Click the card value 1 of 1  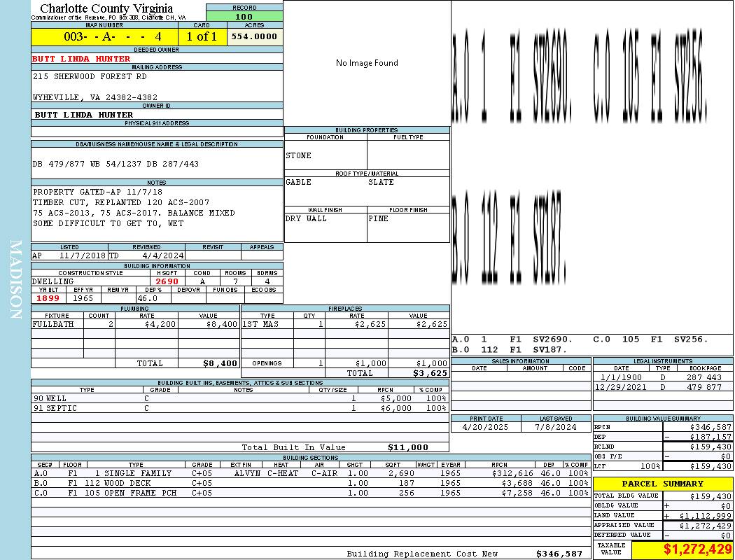tap(202, 36)
